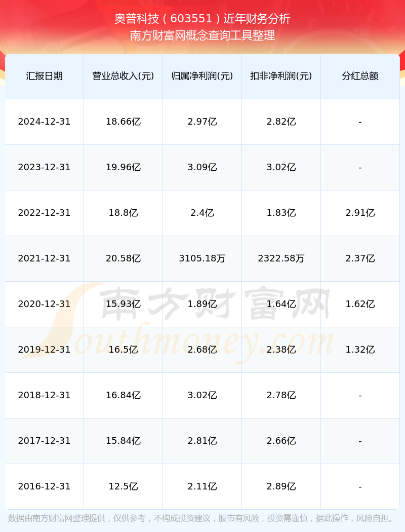This screenshot has height=532, width=405.
Task: Select 3.02亿 in the 2018-12-31 row
Action: pos(202,395)
